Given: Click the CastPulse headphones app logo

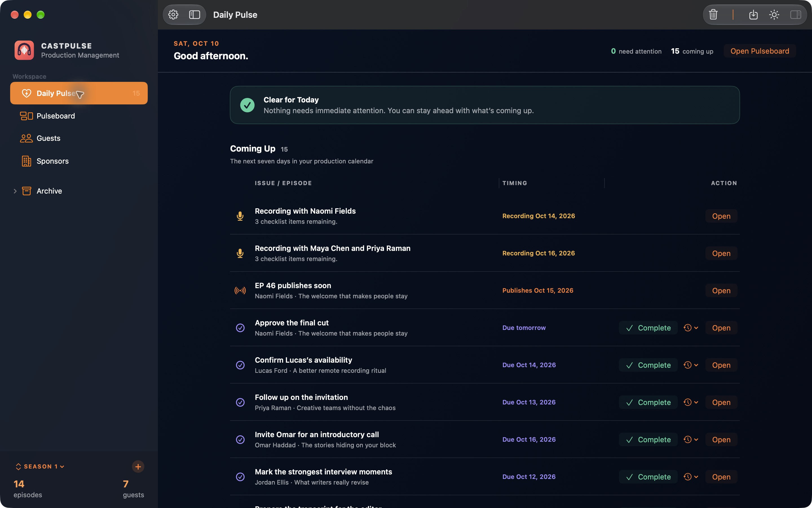Looking at the screenshot, I should tap(24, 51).
